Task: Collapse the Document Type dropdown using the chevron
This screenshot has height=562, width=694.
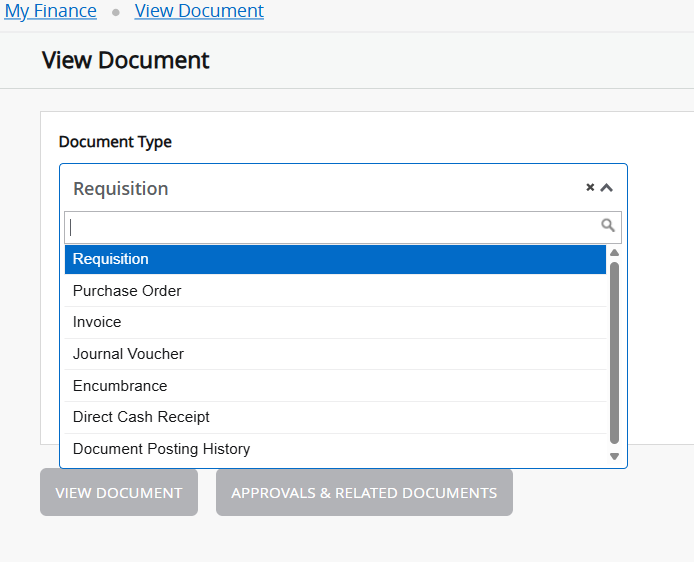Action: pyautogui.click(x=606, y=188)
